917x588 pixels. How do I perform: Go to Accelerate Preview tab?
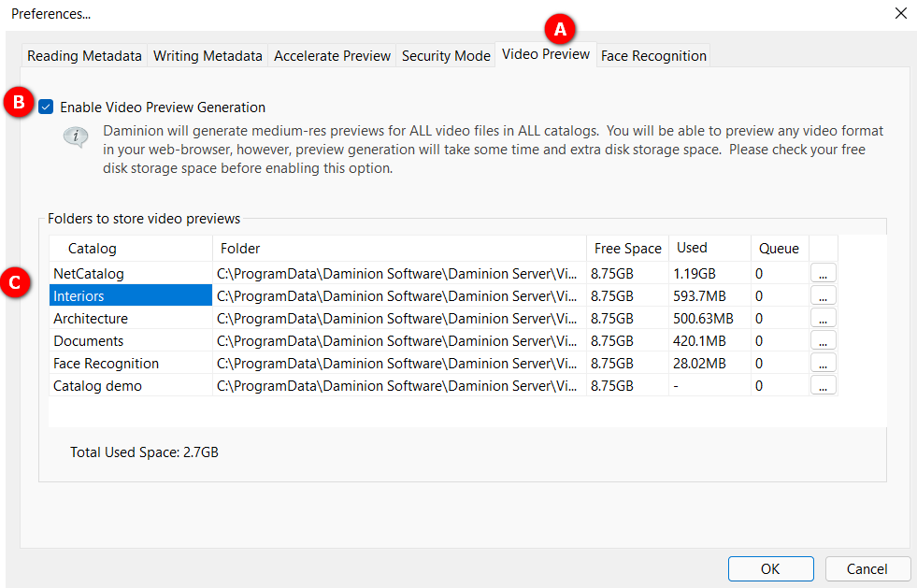pos(332,56)
